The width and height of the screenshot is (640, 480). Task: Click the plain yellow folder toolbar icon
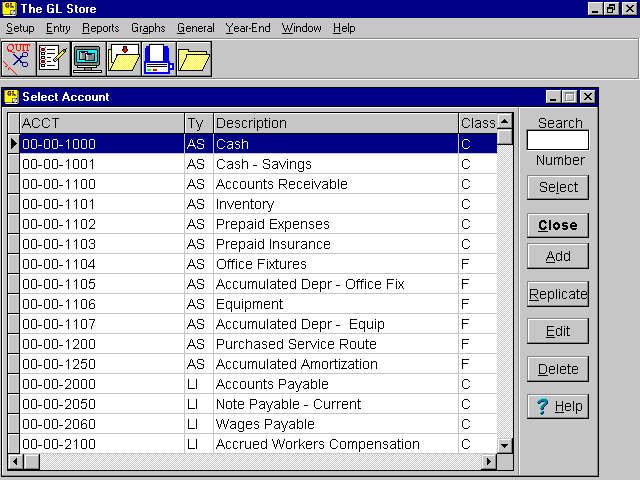[193, 59]
